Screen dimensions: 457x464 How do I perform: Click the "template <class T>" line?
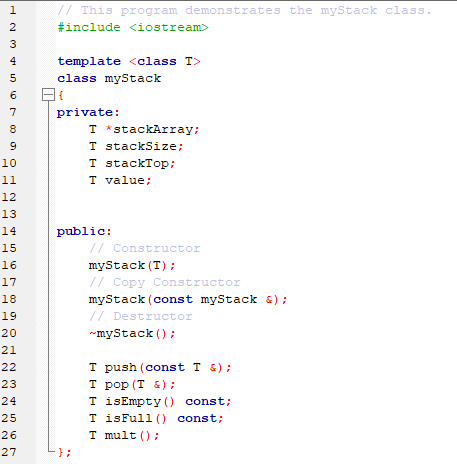point(129,61)
